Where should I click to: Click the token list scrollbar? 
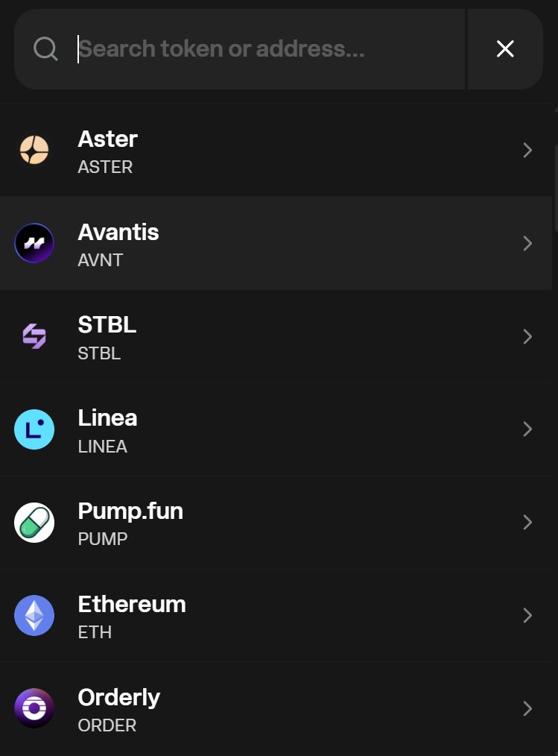tap(555, 186)
